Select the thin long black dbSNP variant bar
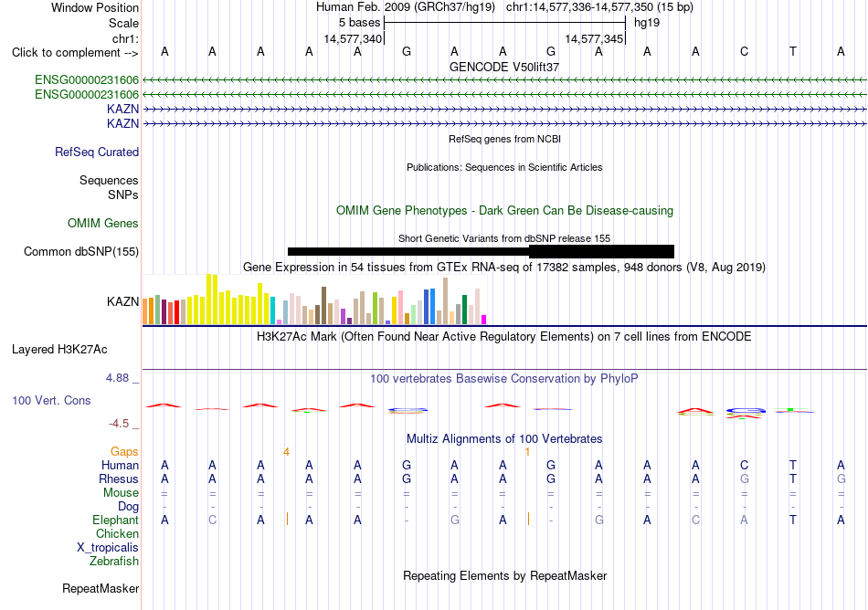 (x=408, y=252)
